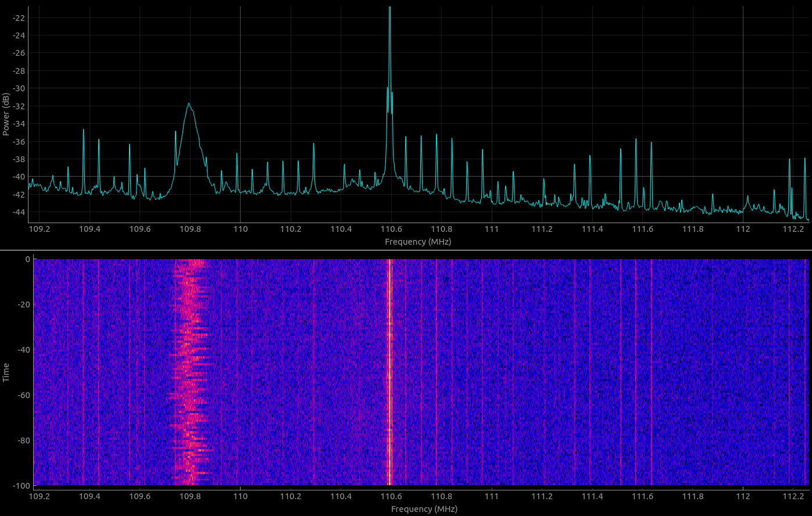This screenshot has height=516, width=812.
Task: Click the 112 tick label under the spectrum plot
Action: (x=743, y=229)
